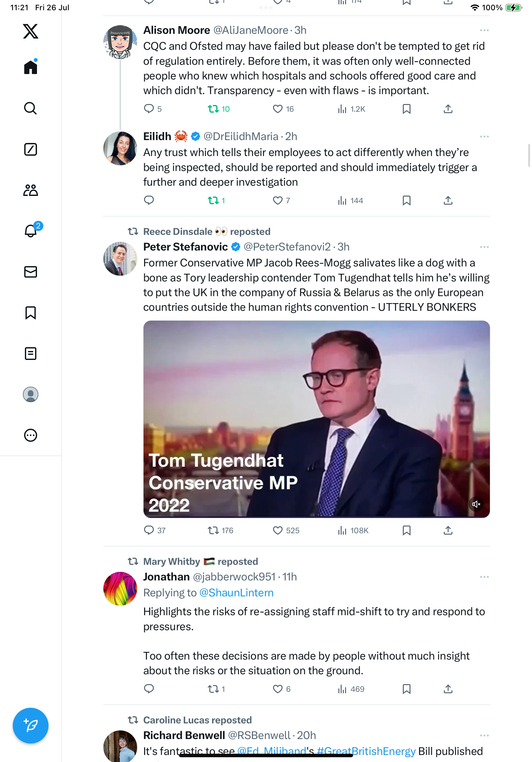The width and height of the screenshot is (532, 762).
Task: Tap the Search magnifier icon
Action: [x=31, y=108]
